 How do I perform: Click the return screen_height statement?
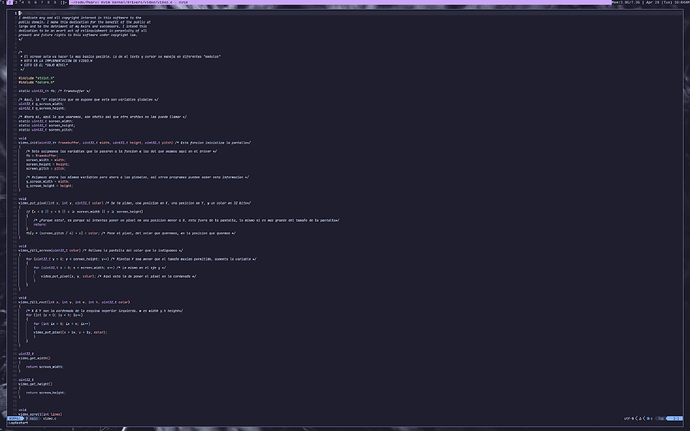point(45,393)
